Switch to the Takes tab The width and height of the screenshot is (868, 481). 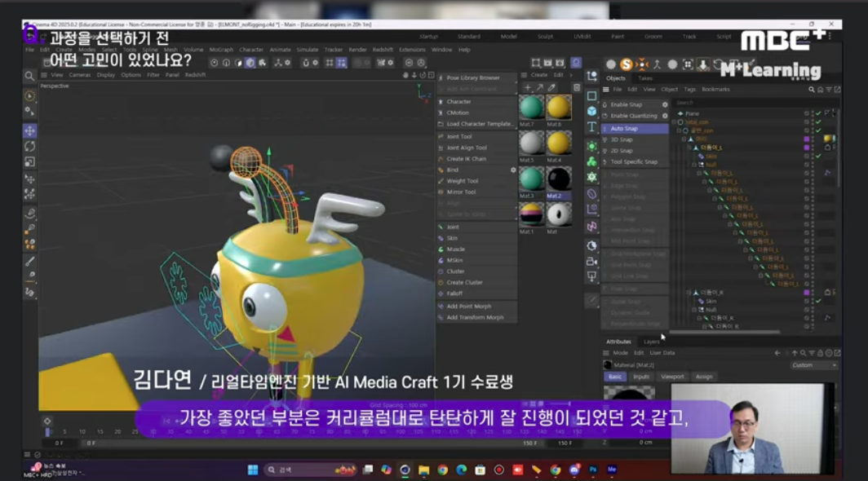[644, 78]
